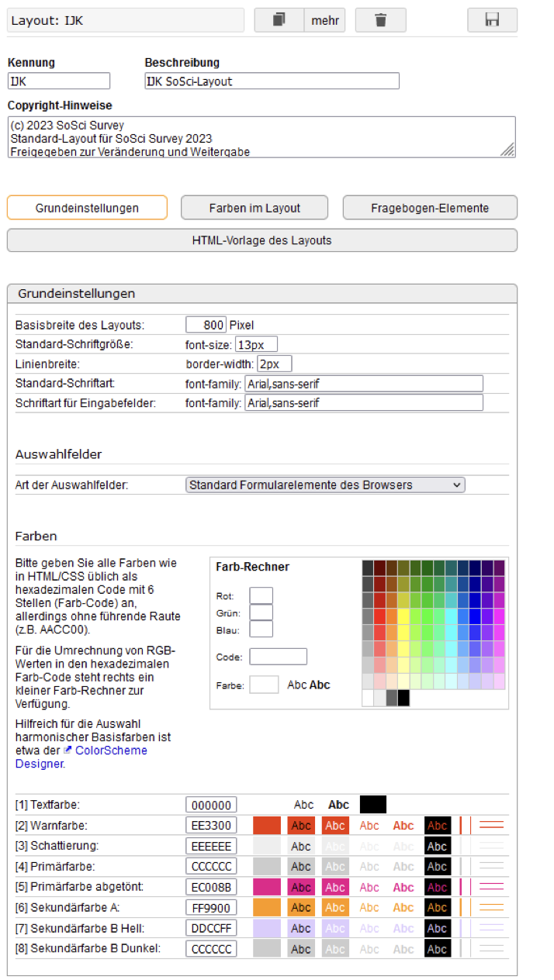Click the pink 'Primärfarbe abgetönt' swatch
The image size is (554, 980).
point(266,887)
